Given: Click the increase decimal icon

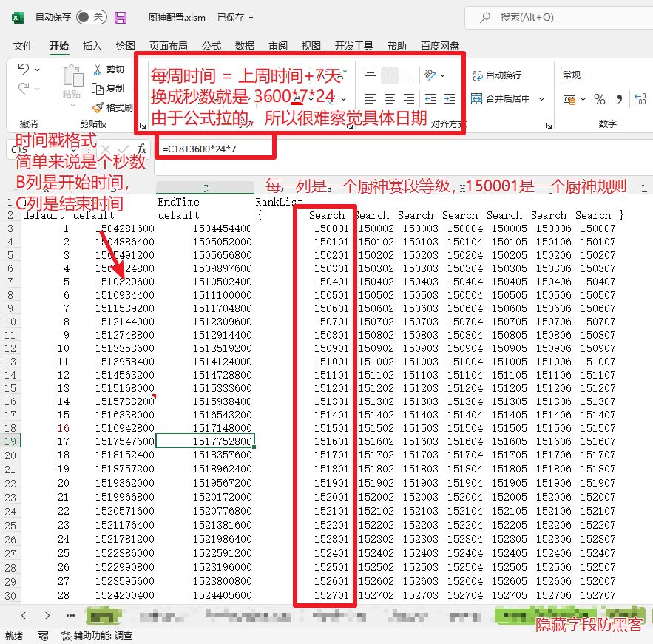Looking at the screenshot, I should 640,99.
